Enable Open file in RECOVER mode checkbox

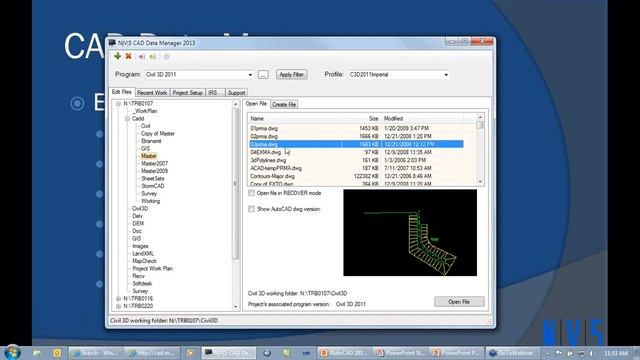click(x=251, y=193)
